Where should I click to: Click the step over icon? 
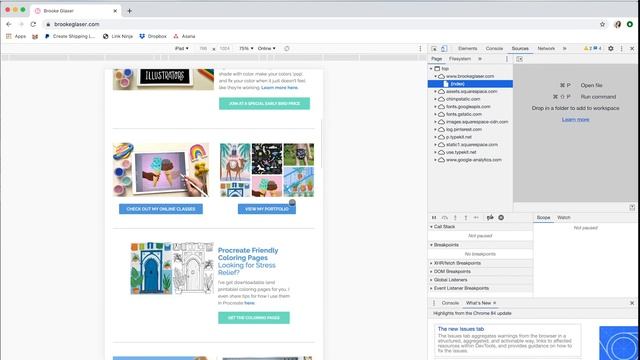click(x=445, y=218)
